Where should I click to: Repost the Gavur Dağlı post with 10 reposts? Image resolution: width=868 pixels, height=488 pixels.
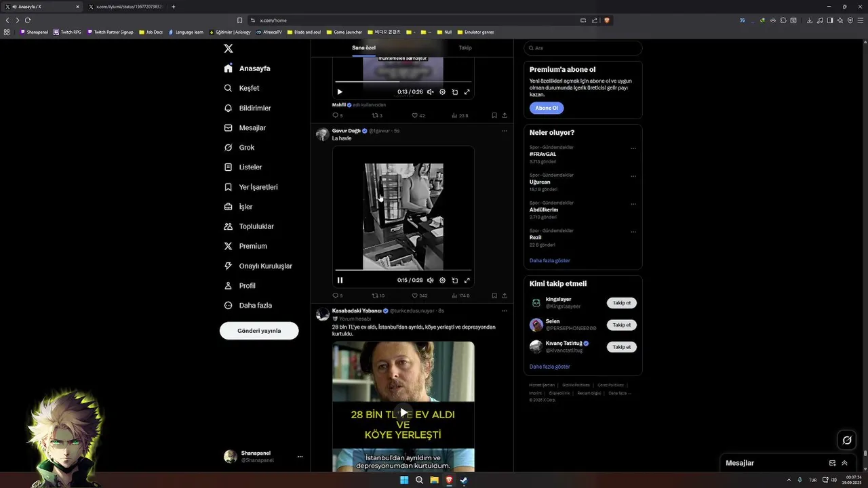click(378, 296)
